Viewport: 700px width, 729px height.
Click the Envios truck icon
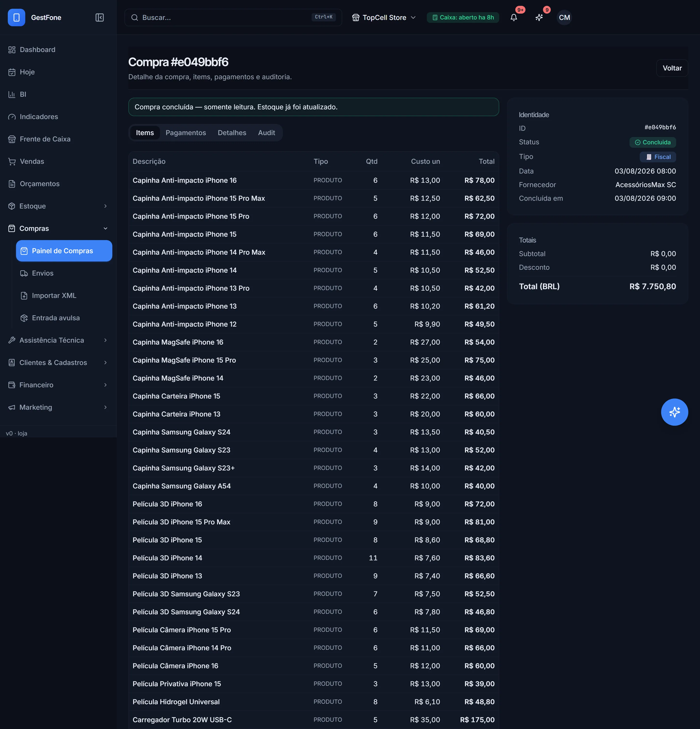[24, 273]
